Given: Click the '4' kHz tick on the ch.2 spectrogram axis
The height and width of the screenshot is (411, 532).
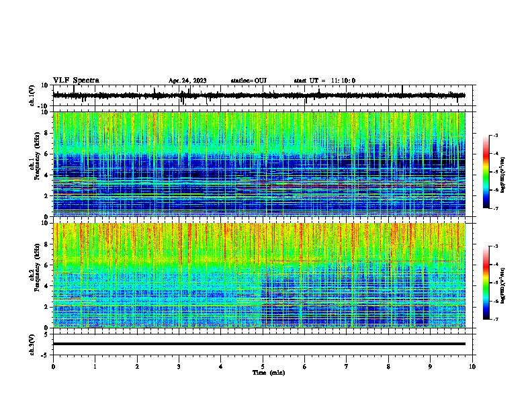Looking at the screenshot, I should coord(46,286).
